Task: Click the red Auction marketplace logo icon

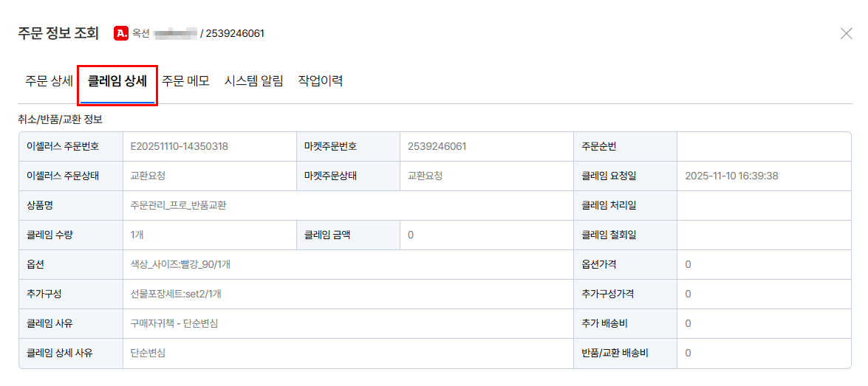Action: (120, 33)
